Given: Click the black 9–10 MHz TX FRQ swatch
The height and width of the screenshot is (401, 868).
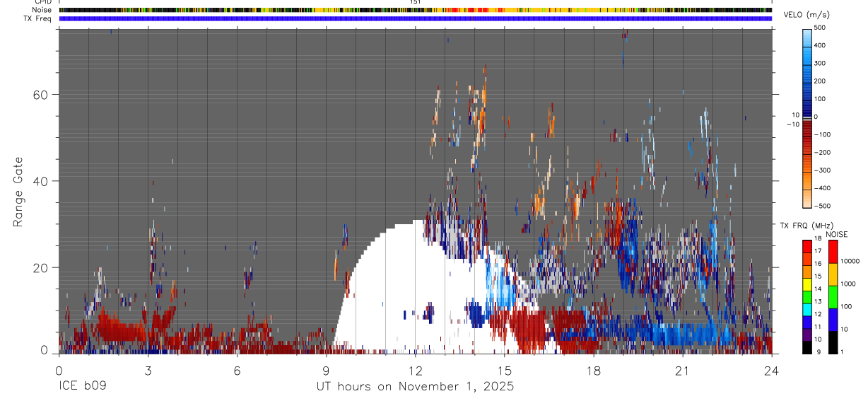Looking at the screenshot, I should (807, 347).
